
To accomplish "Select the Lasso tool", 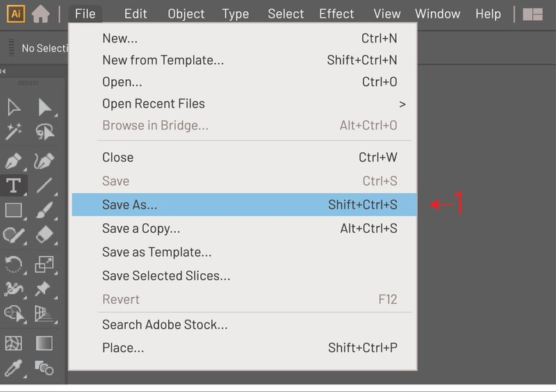I will [44, 131].
